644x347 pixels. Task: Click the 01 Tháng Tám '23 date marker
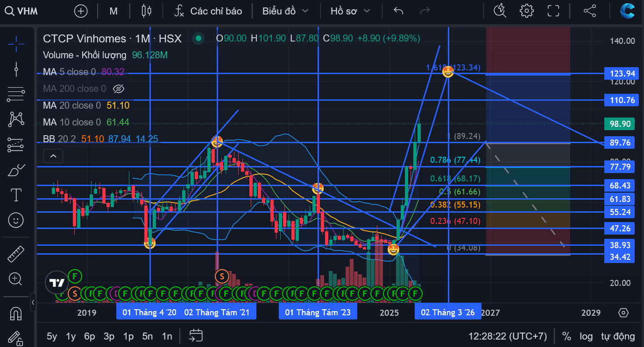[318, 312]
